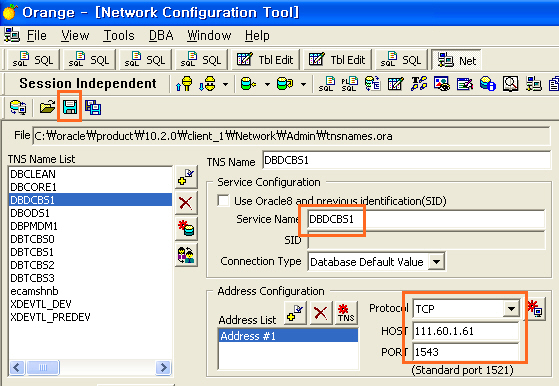
Task: Click the window with pencil icon in toolbar
Action: (465, 84)
